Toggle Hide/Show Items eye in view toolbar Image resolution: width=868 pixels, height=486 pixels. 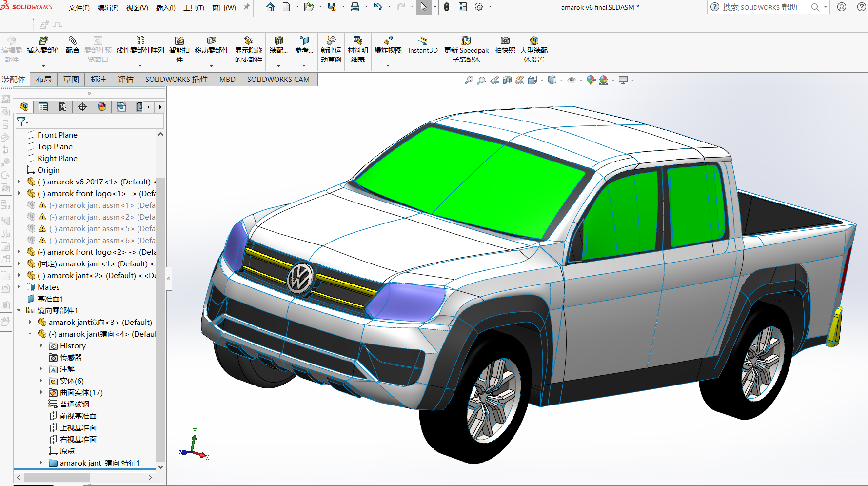coord(571,80)
